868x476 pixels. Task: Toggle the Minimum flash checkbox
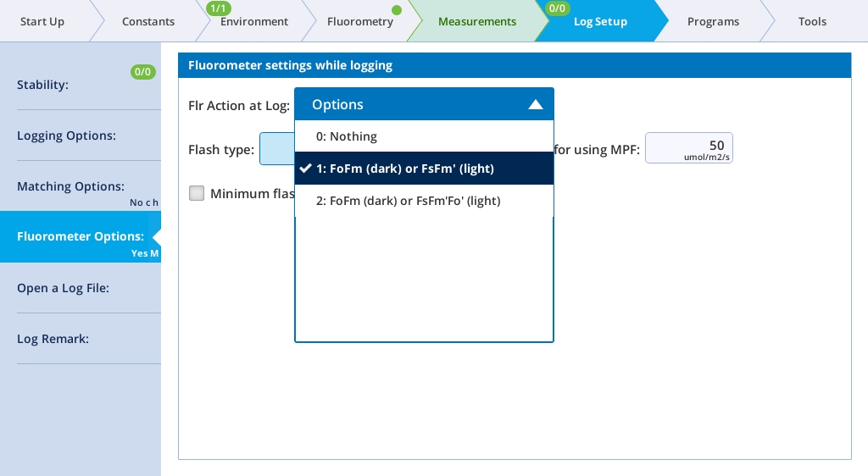pyautogui.click(x=197, y=193)
